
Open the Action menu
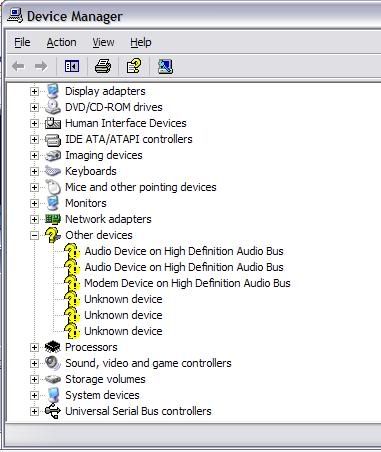(61, 42)
